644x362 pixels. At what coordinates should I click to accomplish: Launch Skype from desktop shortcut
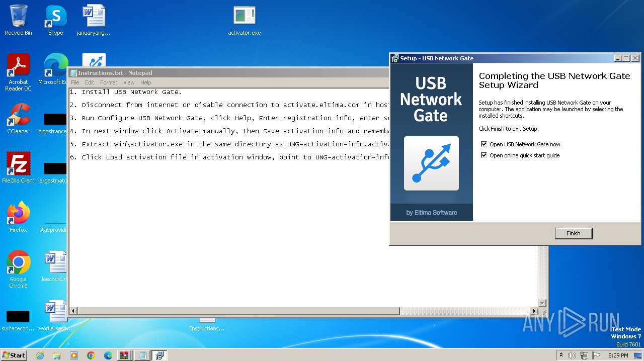(x=55, y=20)
